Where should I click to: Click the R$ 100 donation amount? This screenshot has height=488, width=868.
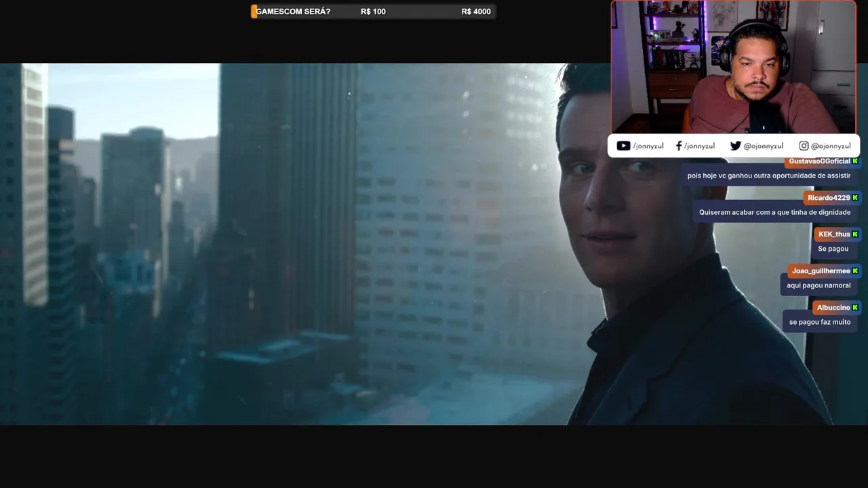(x=373, y=12)
